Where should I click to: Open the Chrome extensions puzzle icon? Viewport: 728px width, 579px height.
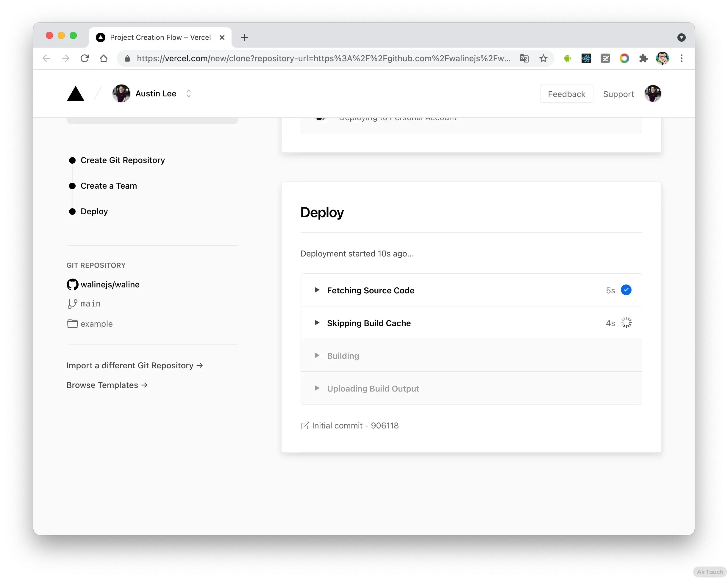click(643, 58)
